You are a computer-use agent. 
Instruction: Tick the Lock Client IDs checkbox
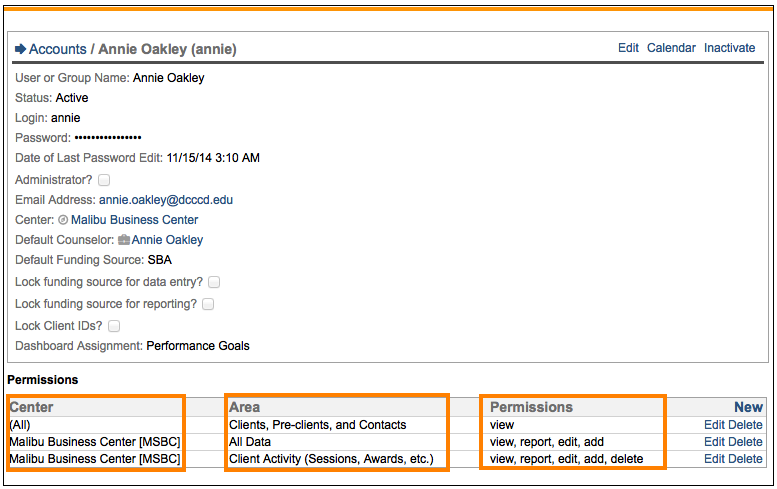114,326
